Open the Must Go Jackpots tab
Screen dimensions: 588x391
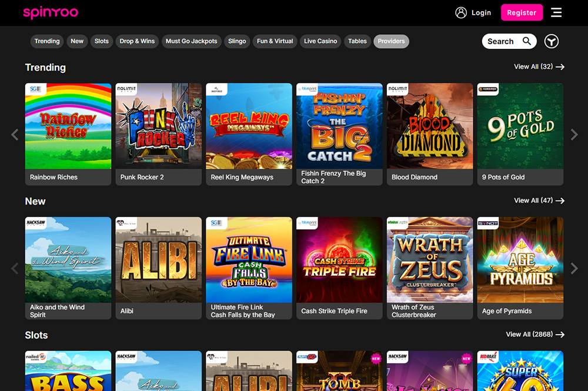[191, 41]
